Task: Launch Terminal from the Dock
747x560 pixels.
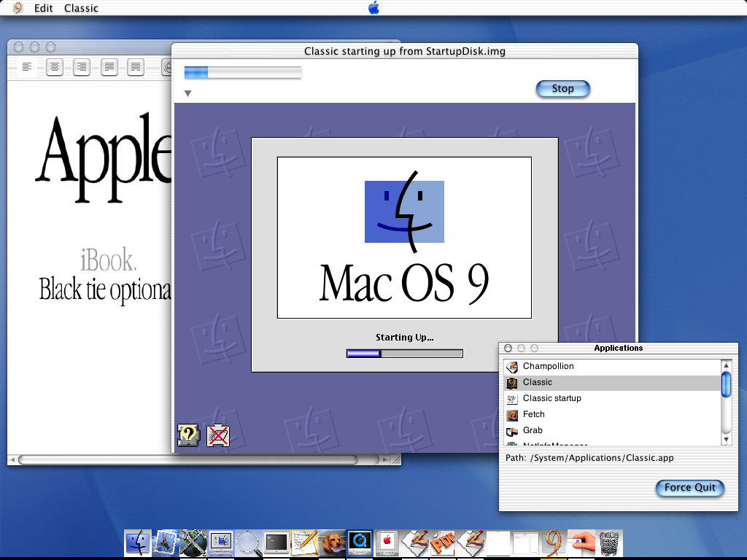Action: click(x=276, y=542)
